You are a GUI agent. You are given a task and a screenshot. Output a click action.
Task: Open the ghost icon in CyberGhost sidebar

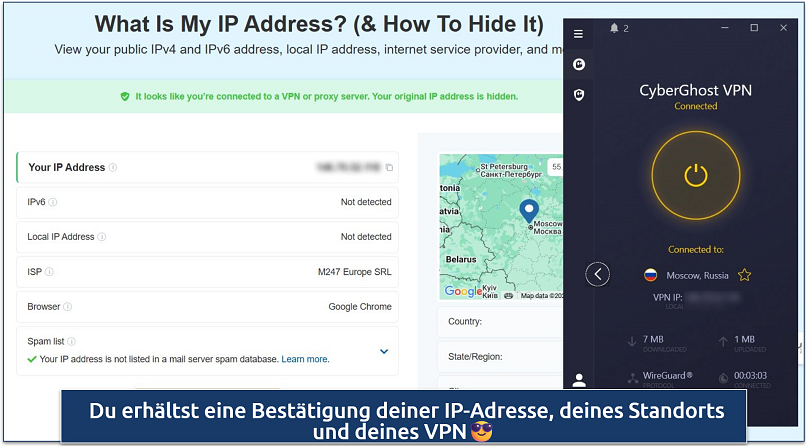(x=578, y=64)
